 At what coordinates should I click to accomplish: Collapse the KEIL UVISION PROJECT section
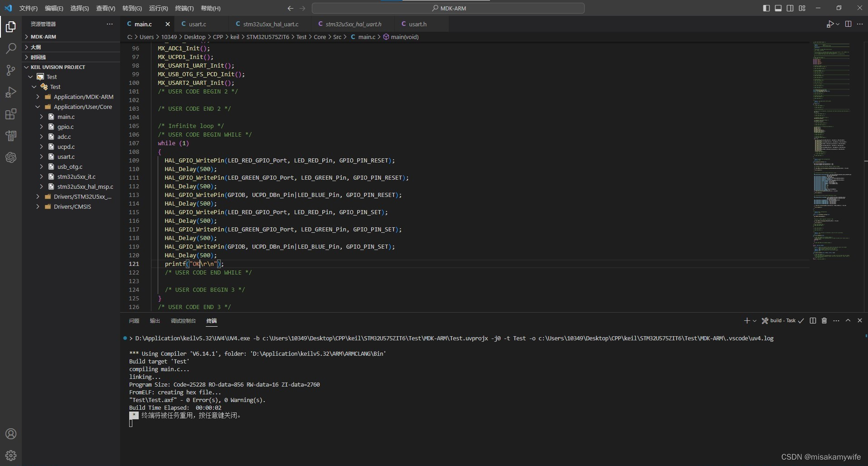coord(71,67)
